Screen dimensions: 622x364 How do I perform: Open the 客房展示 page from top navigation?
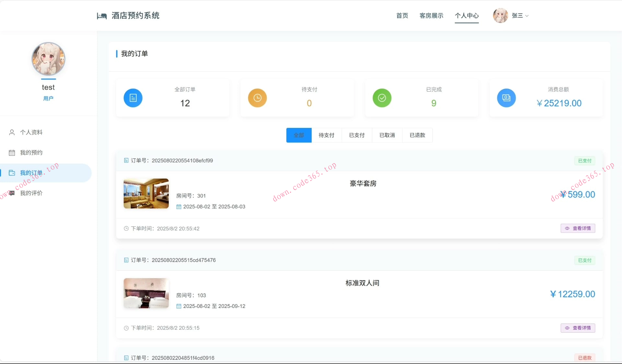(431, 16)
